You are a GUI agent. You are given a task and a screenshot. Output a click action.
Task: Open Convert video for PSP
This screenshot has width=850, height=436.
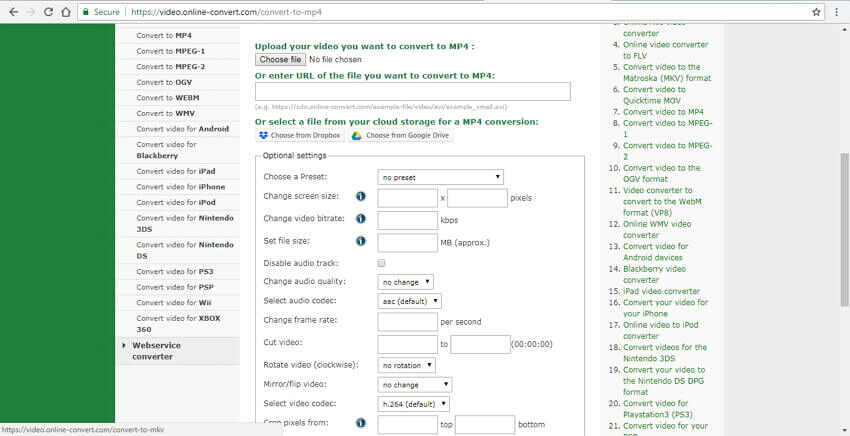[x=175, y=287]
